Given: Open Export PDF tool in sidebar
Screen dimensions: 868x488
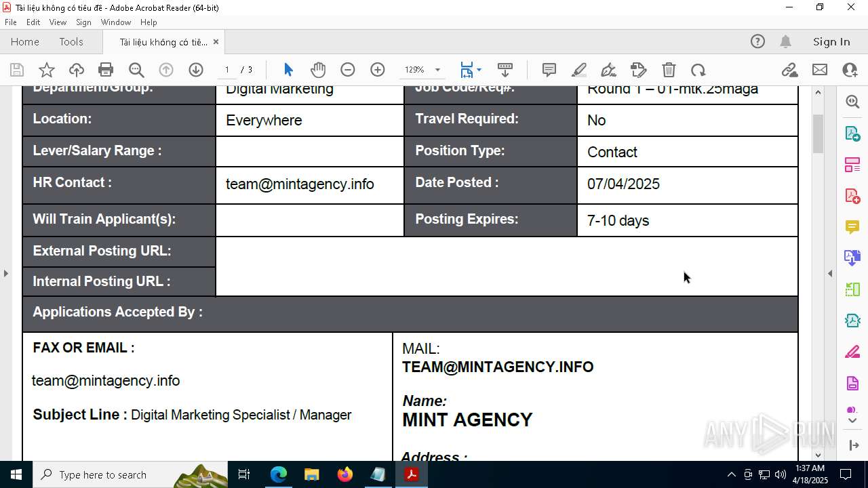Looking at the screenshot, I should coord(852,134).
